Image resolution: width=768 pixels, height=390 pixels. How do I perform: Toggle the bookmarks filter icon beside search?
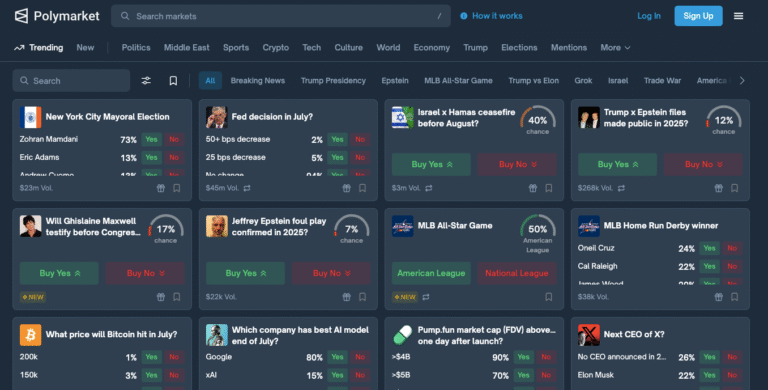pos(173,81)
